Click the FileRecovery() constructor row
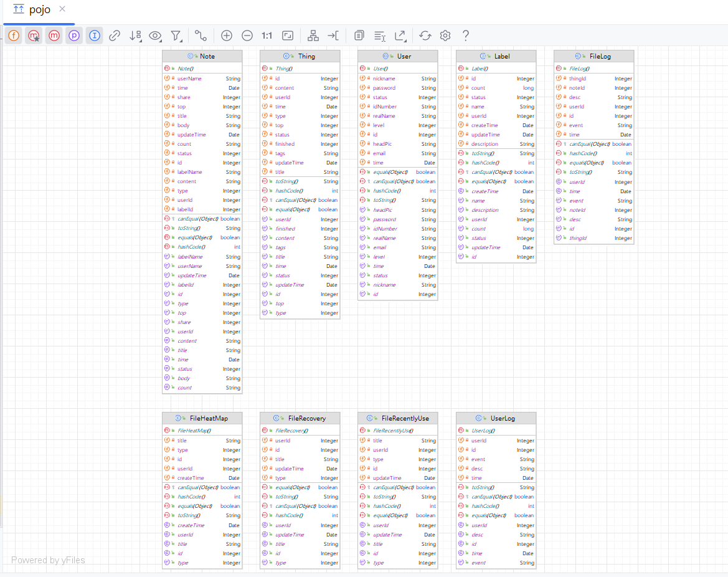Screen dimensions: 728x577 [x=300, y=431]
